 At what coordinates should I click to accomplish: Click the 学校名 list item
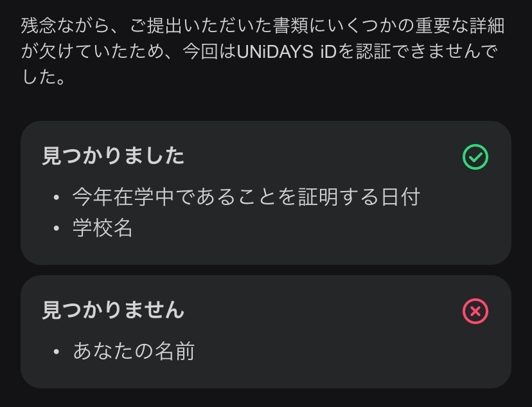click(102, 228)
